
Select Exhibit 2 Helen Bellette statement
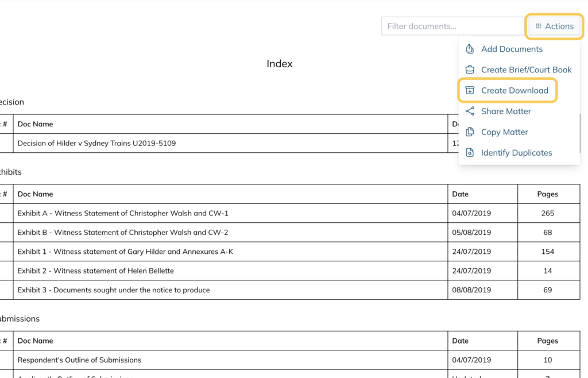tap(96, 271)
